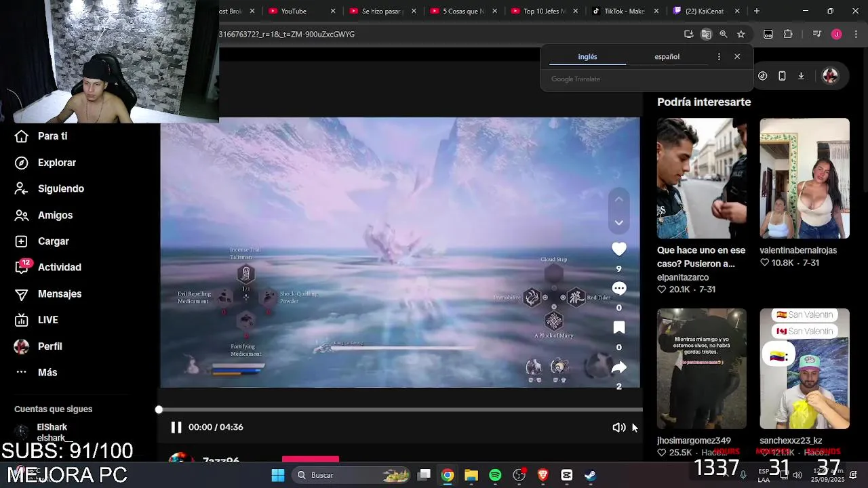Close the Google Translate popup
The image size is (868, 488).
click(737, 57)
